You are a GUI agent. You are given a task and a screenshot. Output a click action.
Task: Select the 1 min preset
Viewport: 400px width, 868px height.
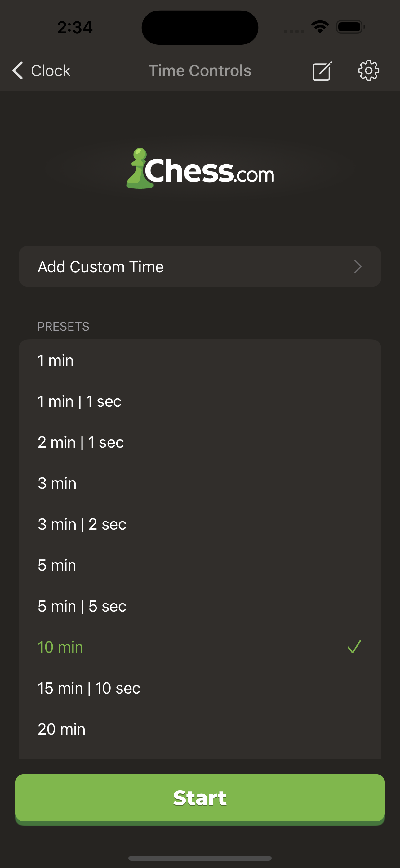pos(200,360)
